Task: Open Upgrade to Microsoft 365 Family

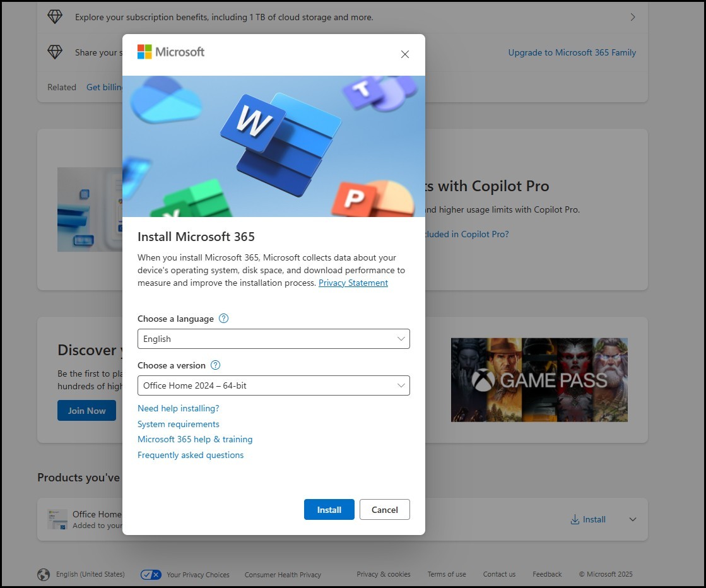Action: pos(572,52)
